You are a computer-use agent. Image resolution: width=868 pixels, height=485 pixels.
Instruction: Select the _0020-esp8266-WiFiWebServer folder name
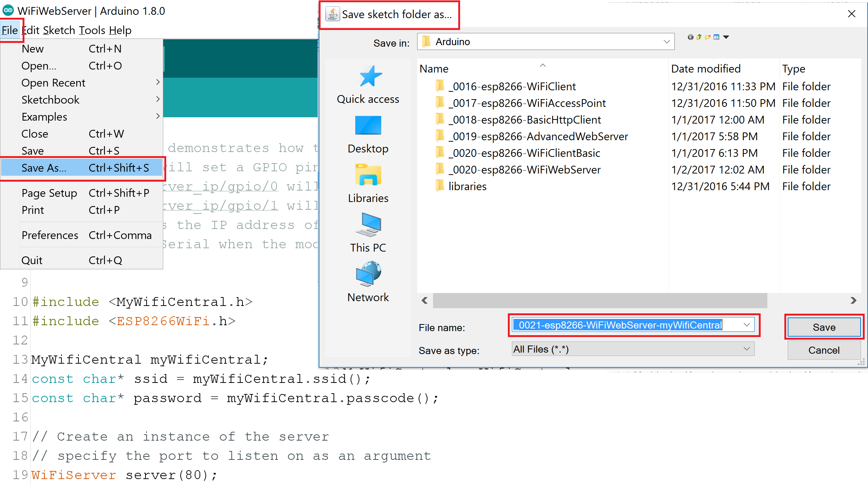point(525,169)
